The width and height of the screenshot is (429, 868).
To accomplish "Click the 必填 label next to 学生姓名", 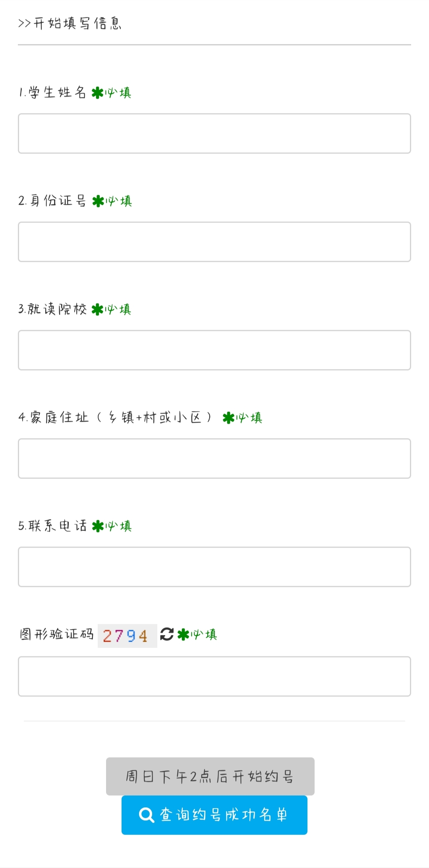I will (x=118, y=93).
